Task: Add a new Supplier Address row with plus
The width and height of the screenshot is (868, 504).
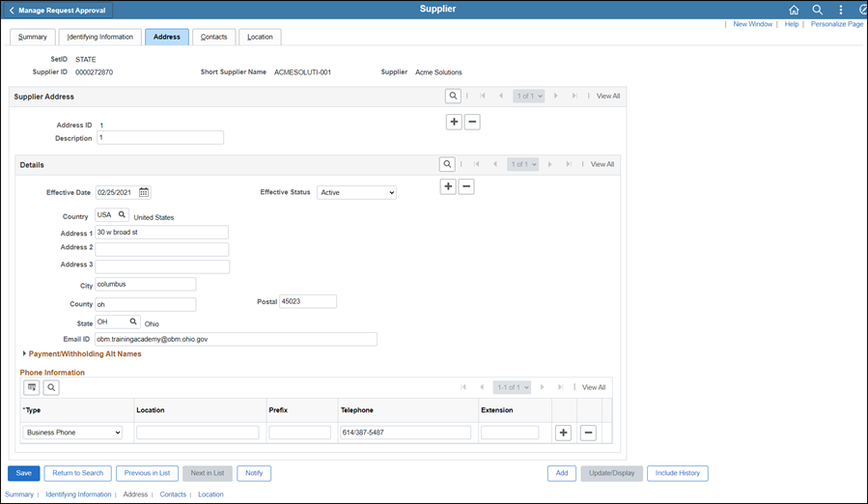Action: click(x=454, y=122)
